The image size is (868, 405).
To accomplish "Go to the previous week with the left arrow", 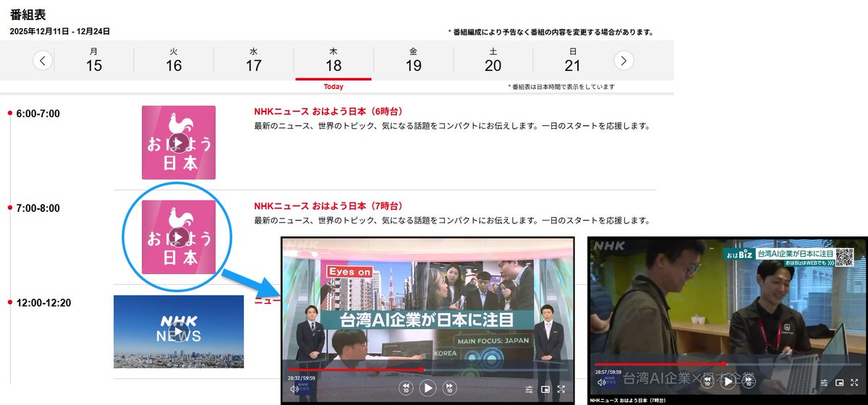I will 43,61.
